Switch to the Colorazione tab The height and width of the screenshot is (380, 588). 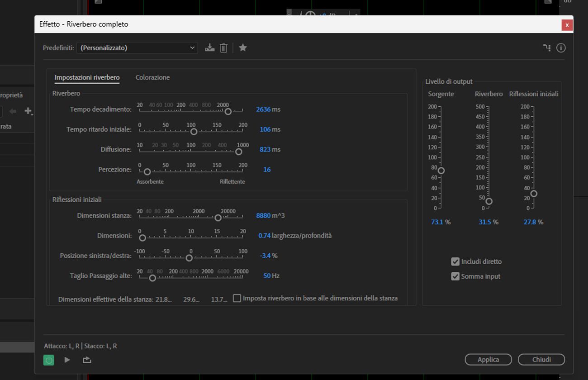pyautogui.click(x=152, y=77)
